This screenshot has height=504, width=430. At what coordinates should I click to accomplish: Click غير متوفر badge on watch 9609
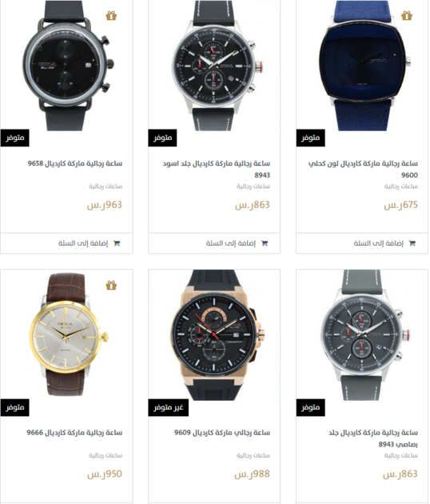coord(169,407)
